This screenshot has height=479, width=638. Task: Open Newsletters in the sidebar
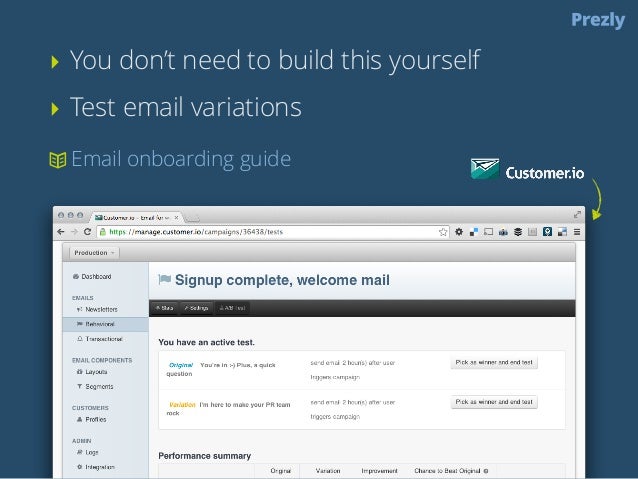click(97, 309)
